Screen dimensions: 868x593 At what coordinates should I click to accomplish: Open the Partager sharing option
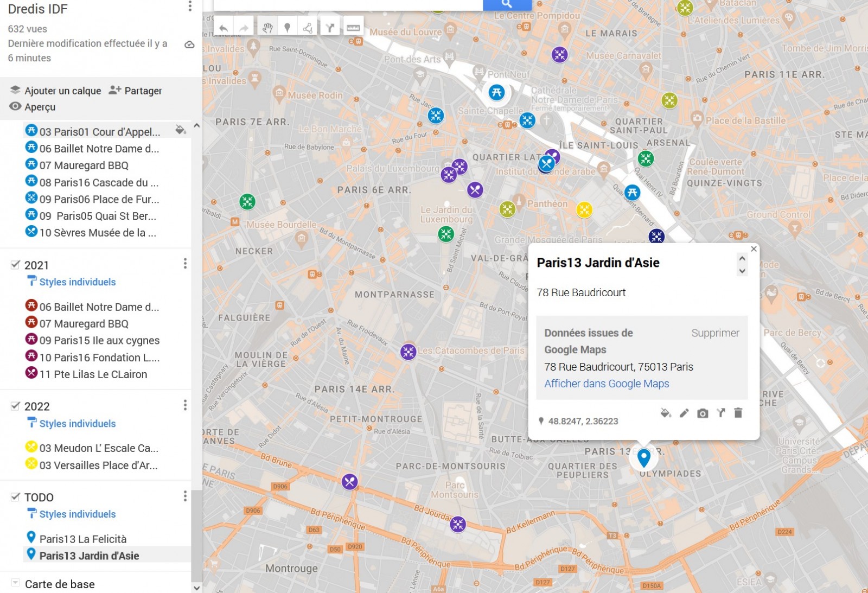(136, 91)
